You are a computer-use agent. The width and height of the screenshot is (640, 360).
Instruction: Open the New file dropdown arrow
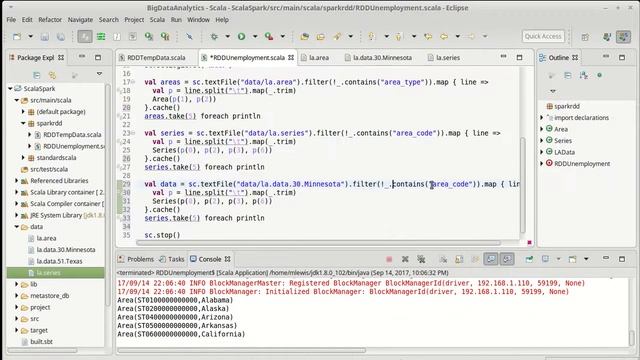tap(30, 37)
